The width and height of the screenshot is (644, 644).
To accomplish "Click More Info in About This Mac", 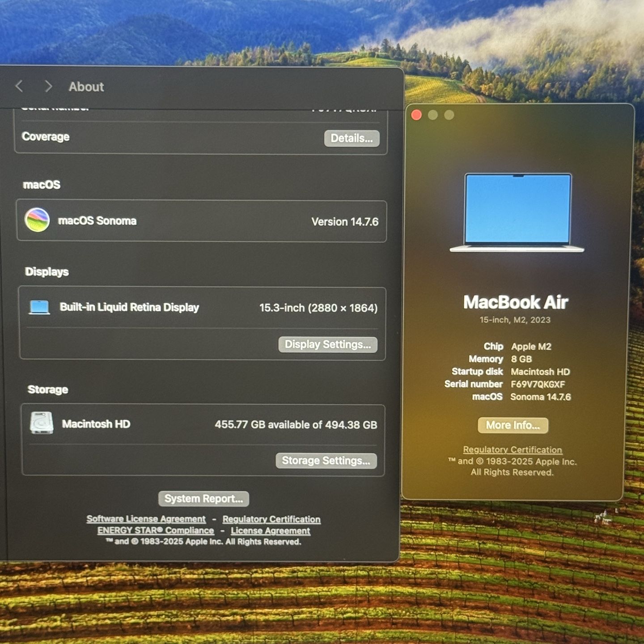I will point(513,425).
